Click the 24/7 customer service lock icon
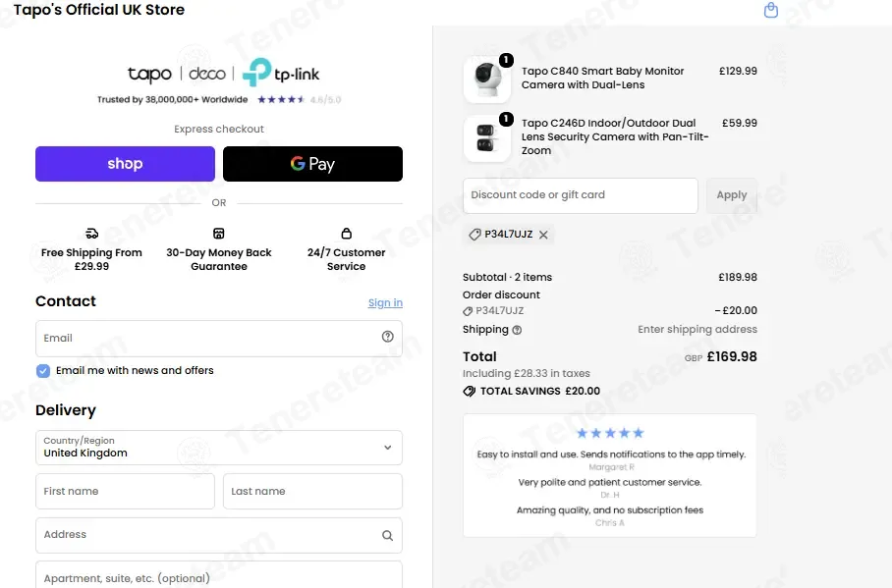The image size is (892, 588). pos(347,234)
